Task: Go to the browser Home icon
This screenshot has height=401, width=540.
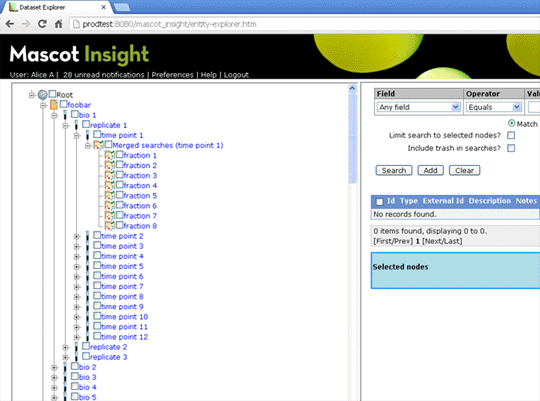Action: click(59, 24)
